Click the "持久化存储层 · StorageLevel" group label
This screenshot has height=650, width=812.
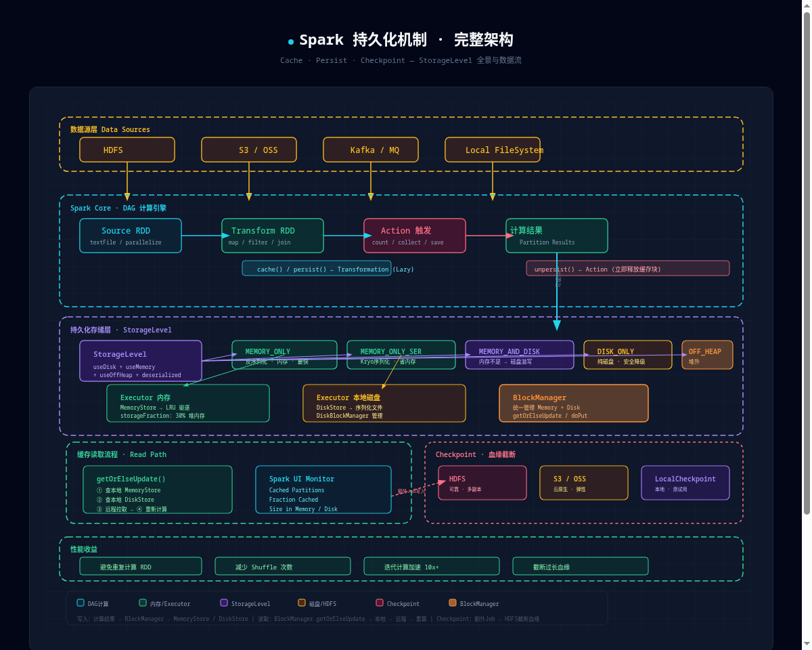pos(121,330)
